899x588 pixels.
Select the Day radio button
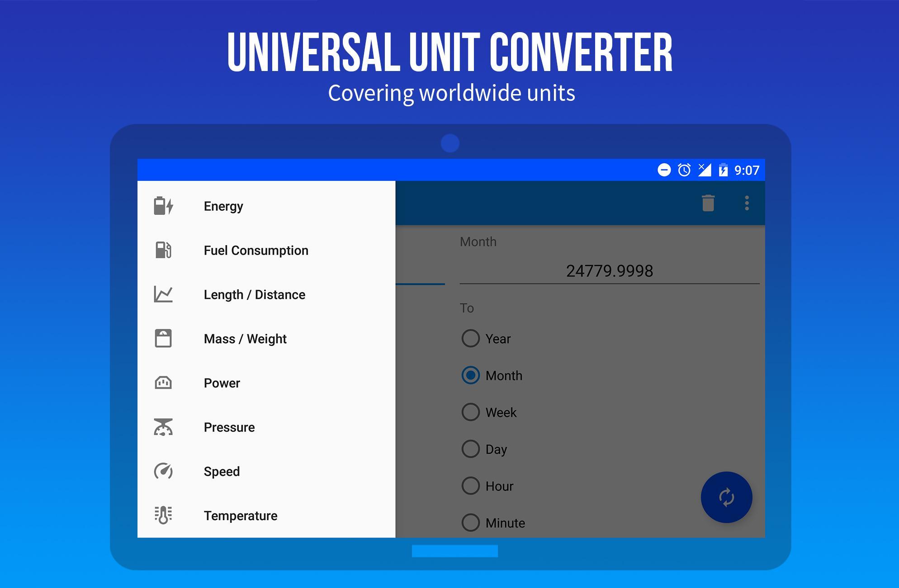[x=470, y=449]
